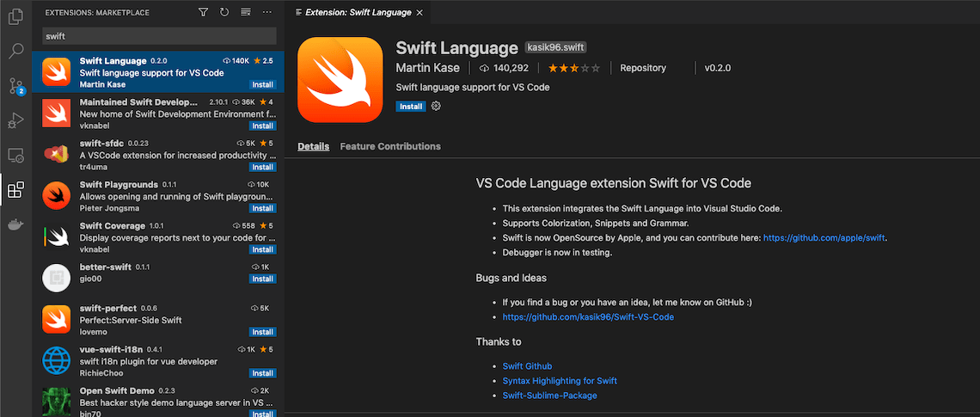
Task: Select the vue-swift-i18n globe icon
Action: coord(56,361)
